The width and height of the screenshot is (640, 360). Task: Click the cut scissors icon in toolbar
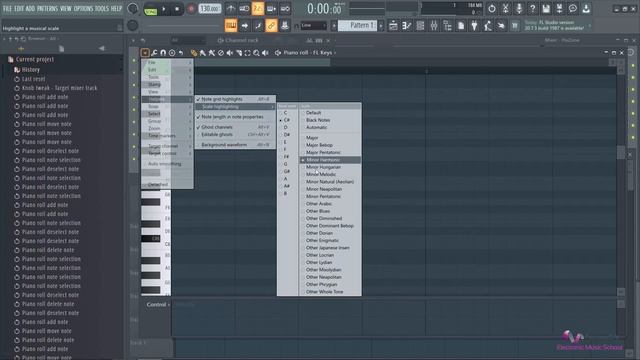click(505, 9)
